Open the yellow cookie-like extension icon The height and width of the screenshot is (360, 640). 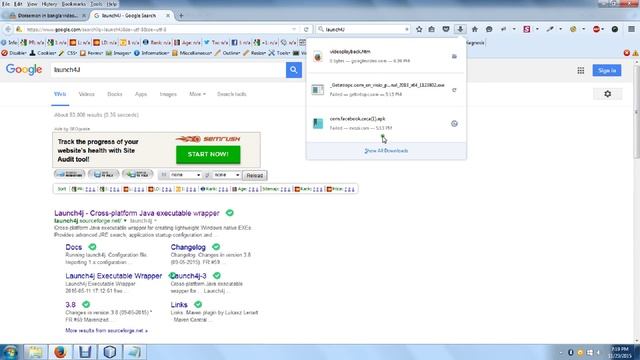tap(573, 29)
